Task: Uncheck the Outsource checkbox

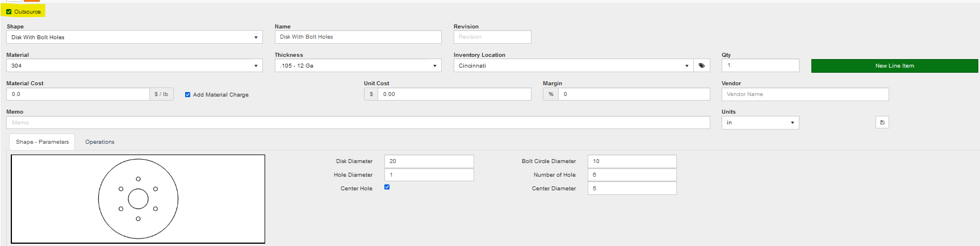Action: [x=9, y=11]
